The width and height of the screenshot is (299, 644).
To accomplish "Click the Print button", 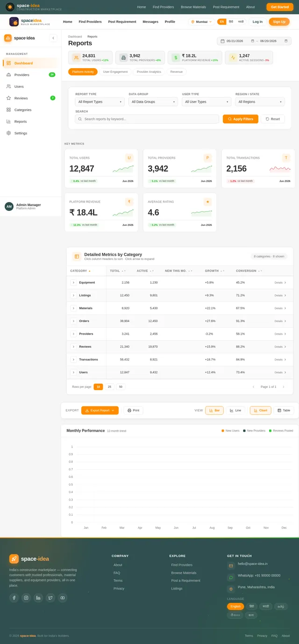I will [133, 410].
